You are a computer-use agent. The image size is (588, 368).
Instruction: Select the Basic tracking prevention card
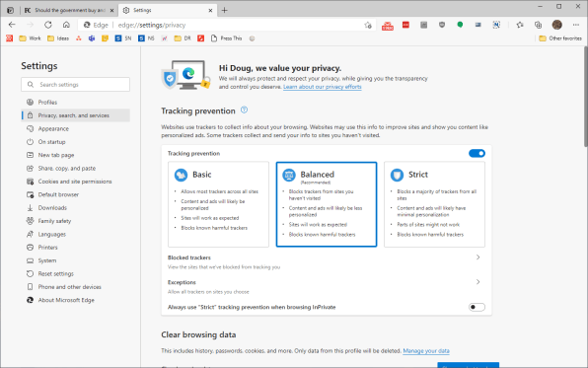(x=218, y=204)
